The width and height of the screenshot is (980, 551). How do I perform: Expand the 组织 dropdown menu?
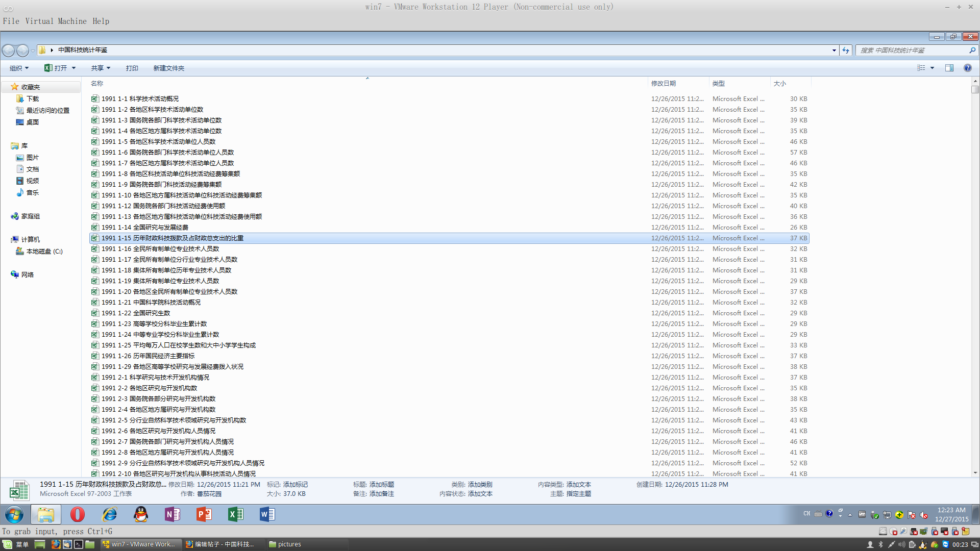pyautogui.click(x=19, y=68)
